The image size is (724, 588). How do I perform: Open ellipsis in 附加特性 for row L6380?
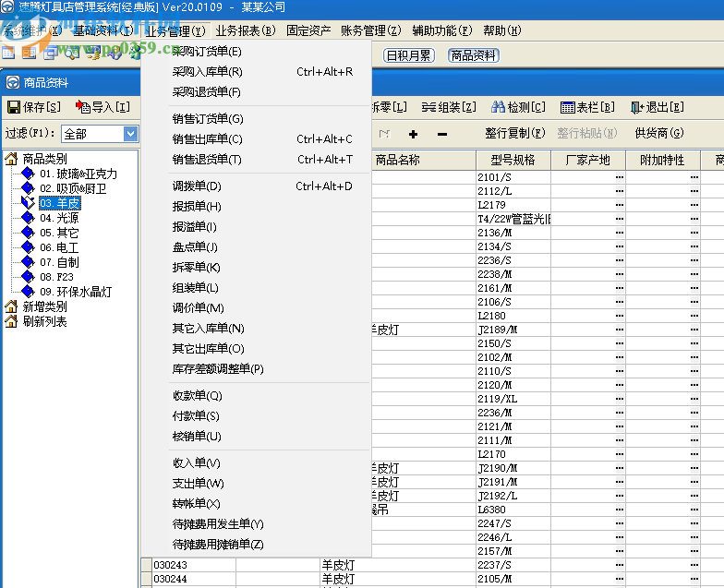pyautogui.click(x=694, y=510)
